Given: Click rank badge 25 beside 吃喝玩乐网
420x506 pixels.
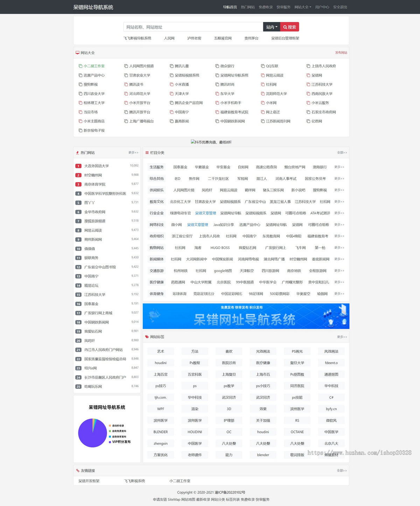Looking at the screenshot, I should coord(78,387).
